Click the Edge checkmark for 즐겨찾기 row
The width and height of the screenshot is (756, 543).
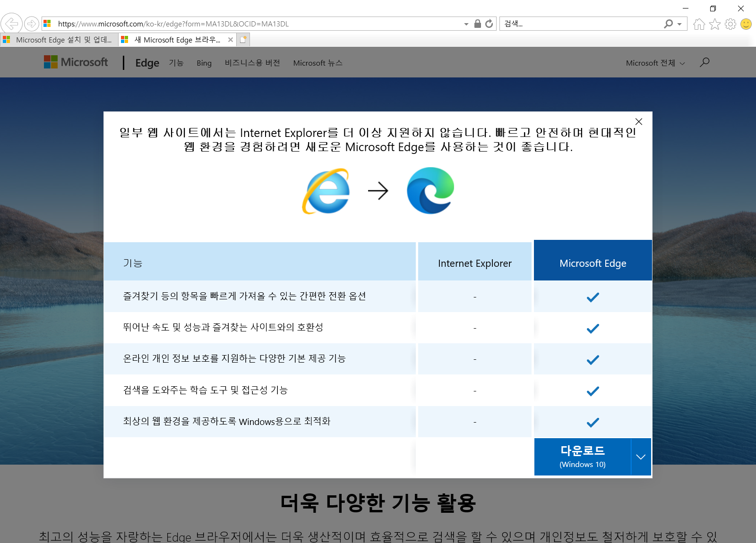pyautogui.click(x=593, y=297)
